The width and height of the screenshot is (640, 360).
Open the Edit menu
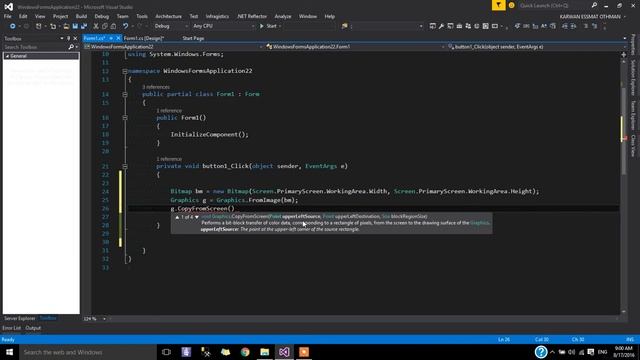pos(23,16)
